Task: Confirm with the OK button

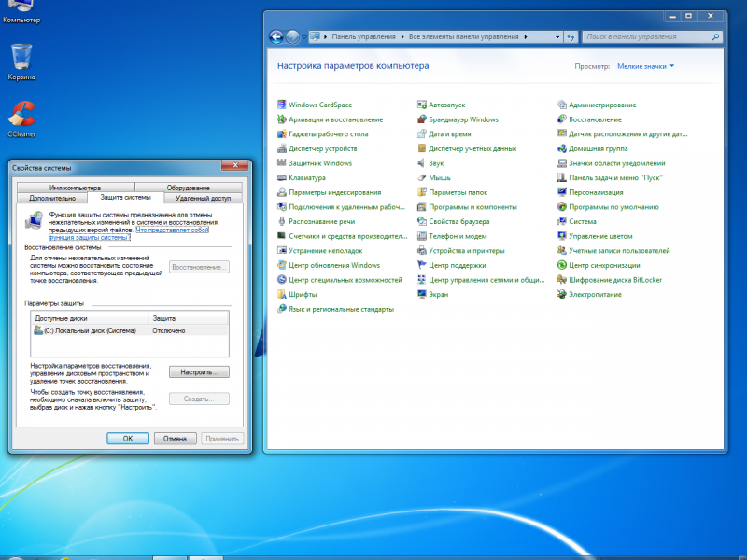Action: click(128, 439)
